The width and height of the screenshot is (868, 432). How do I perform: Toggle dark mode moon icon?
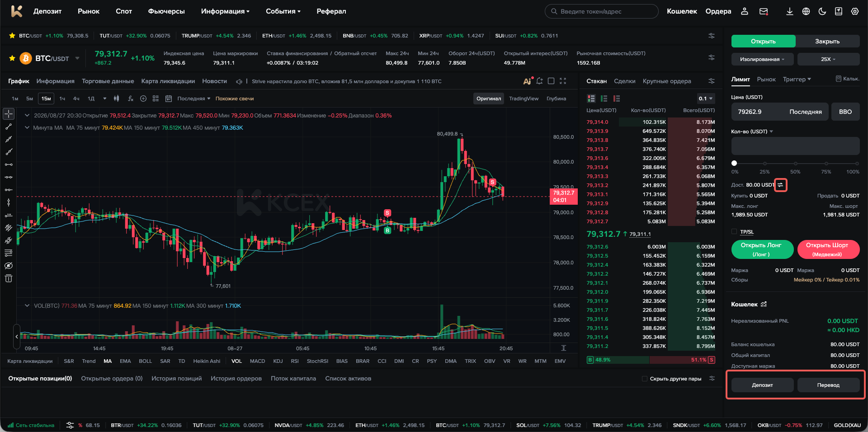822,11
